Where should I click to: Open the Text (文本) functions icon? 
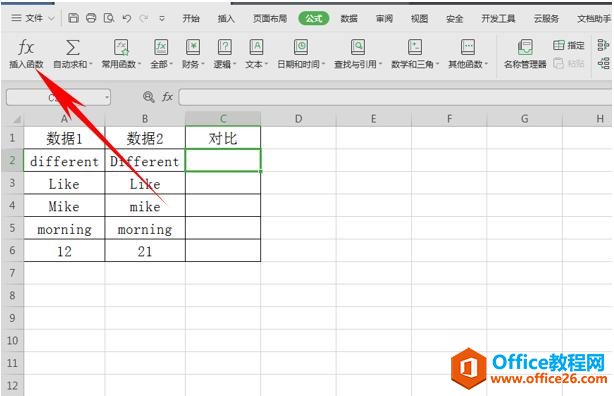(x=256, y=47)
